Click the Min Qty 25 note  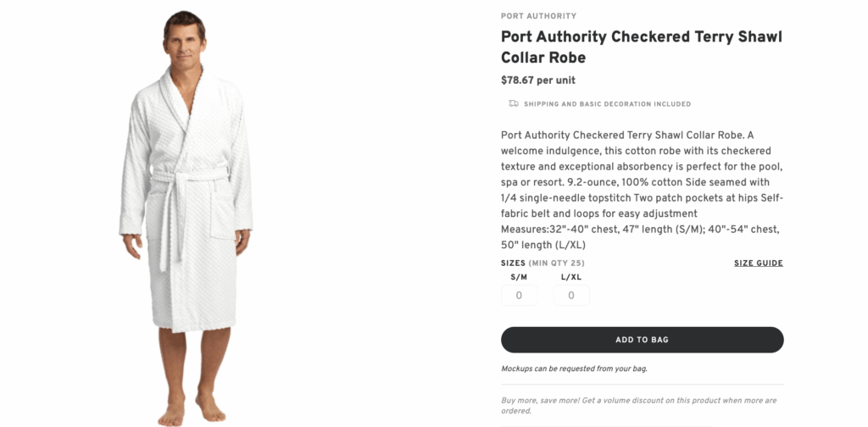557,263
